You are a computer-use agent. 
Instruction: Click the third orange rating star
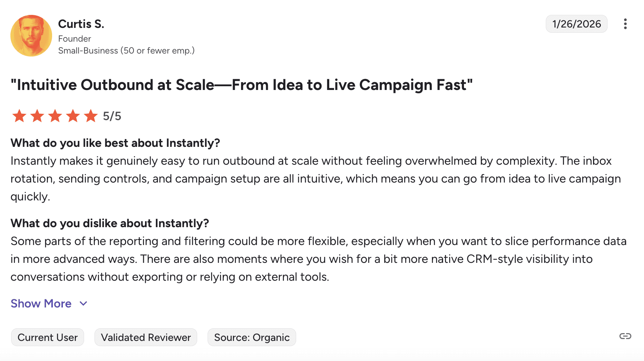tap(55, 116)
